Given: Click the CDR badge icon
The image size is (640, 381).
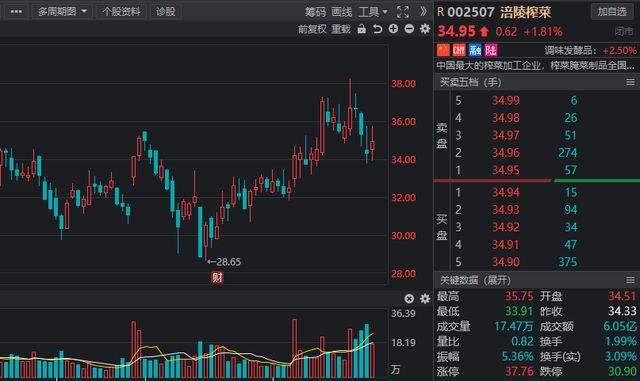Looking at the screenshot, I should 459,50.
